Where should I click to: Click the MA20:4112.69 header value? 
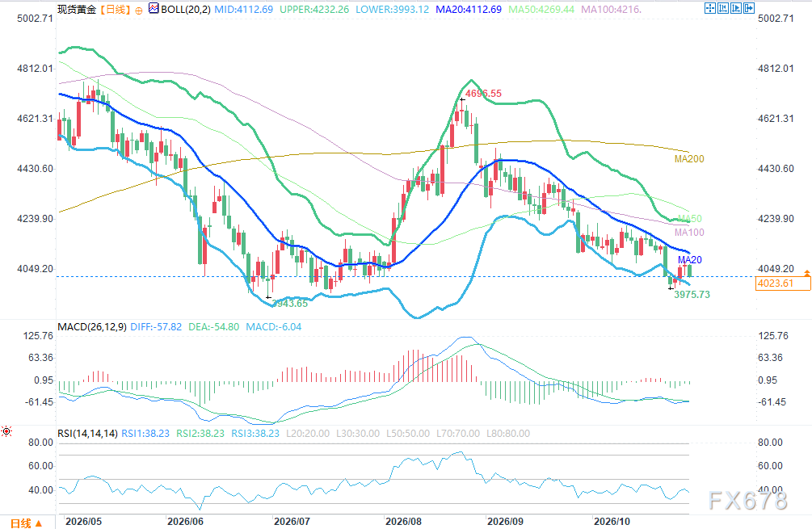(x=469, y=10)
